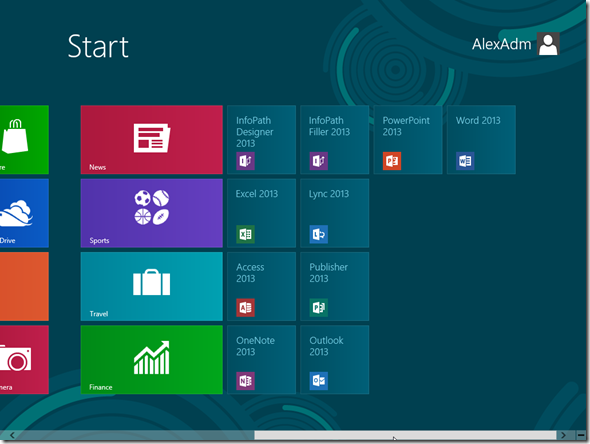Click the horizontal scrollbar thumb

[405, 435]
